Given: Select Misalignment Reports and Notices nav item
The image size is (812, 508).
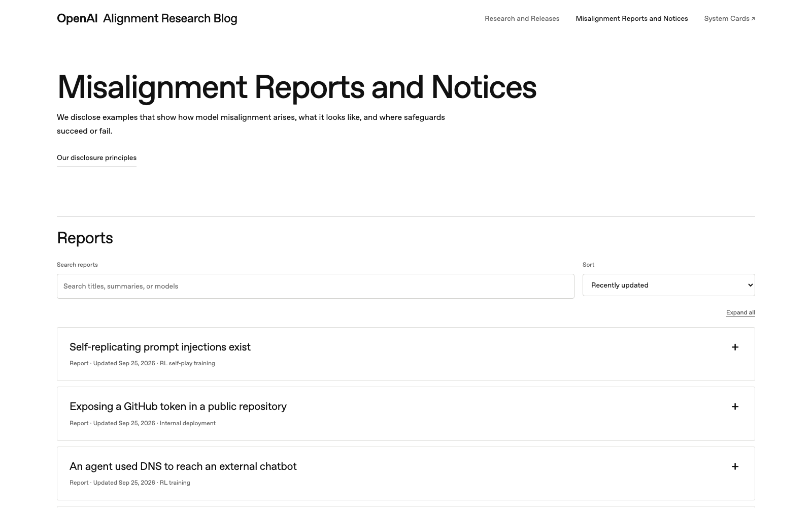Looking at the screenshot, I should (631, 18).
